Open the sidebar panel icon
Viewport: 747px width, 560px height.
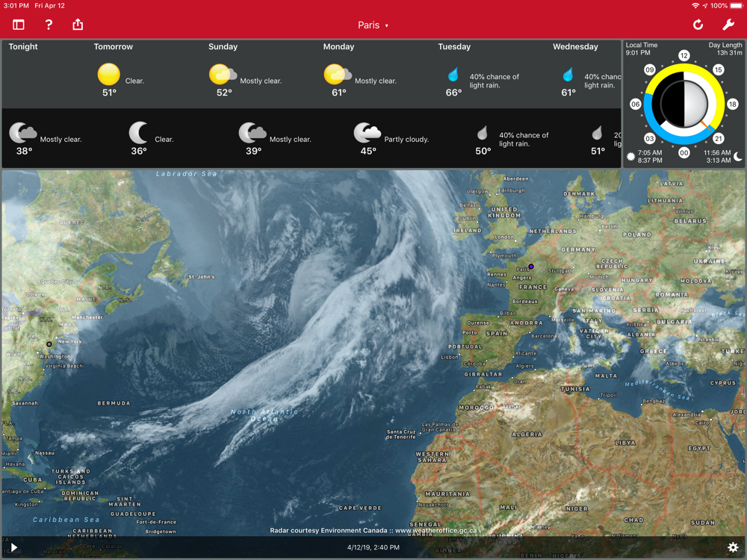click(19, 25)
